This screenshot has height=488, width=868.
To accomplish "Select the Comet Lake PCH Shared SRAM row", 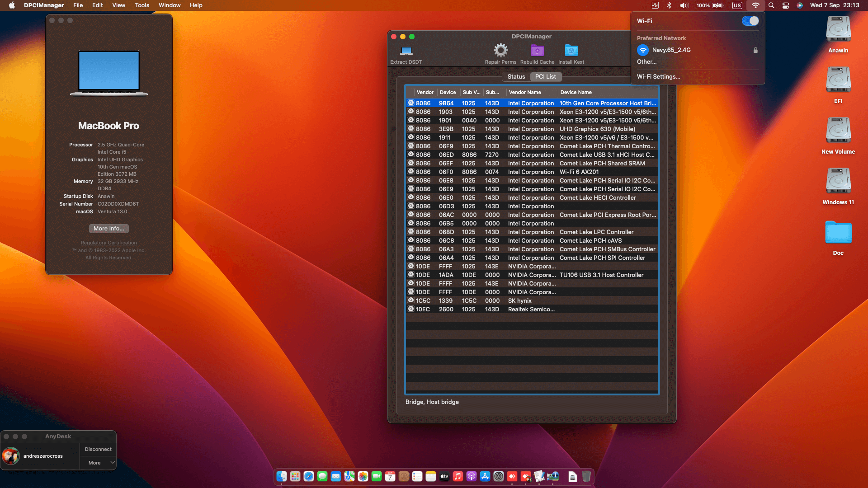I will coord(532,164).
